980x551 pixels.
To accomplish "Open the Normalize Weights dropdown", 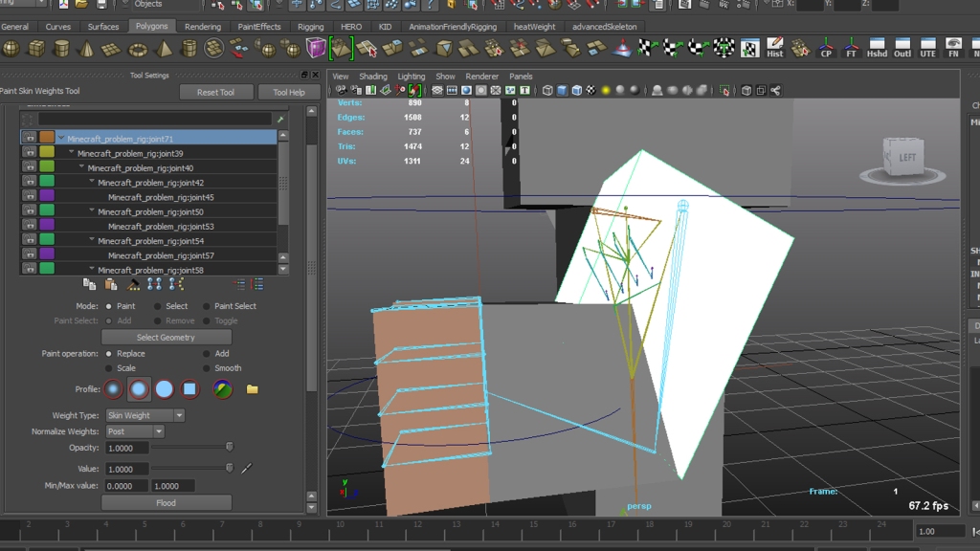I will (x=134, y=431).
